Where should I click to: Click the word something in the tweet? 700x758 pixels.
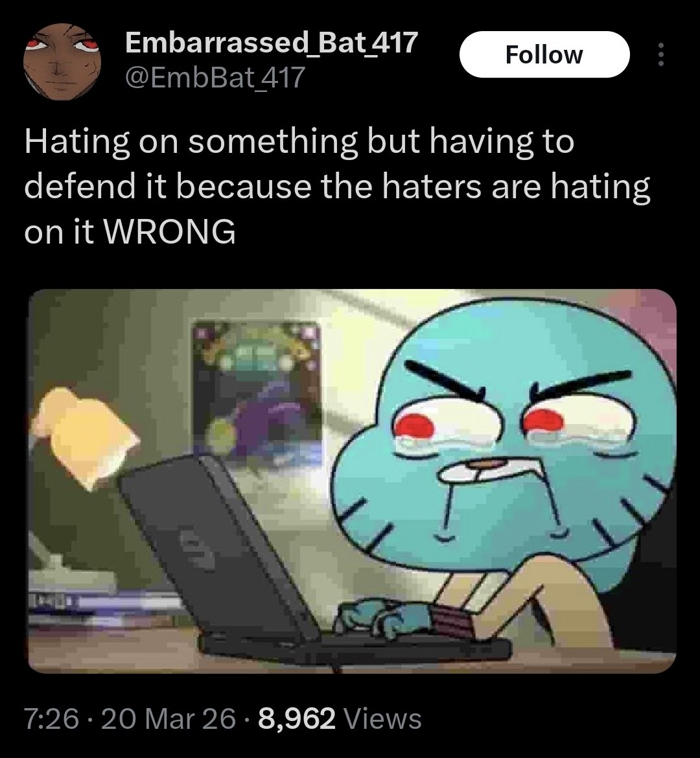tap(272, 144)
